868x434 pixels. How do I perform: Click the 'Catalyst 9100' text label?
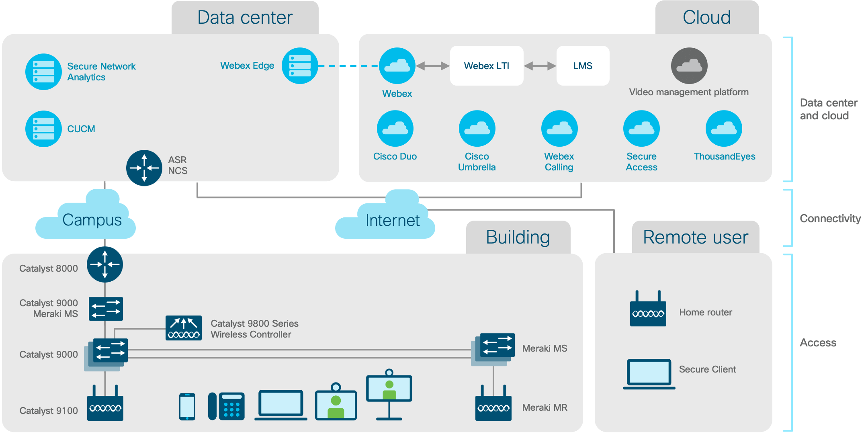click(49, 411)
